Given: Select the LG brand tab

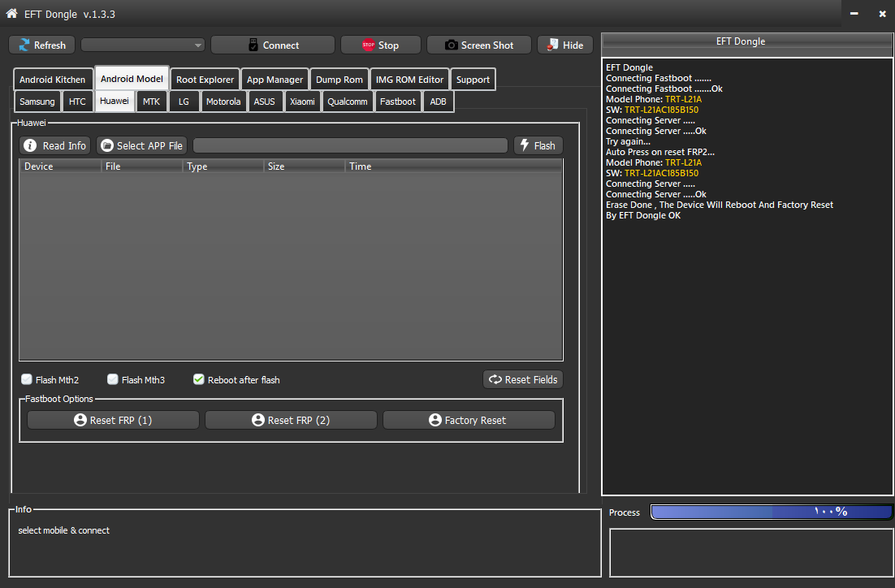Looking at the screenshot, I should click(x=184, y=102).
